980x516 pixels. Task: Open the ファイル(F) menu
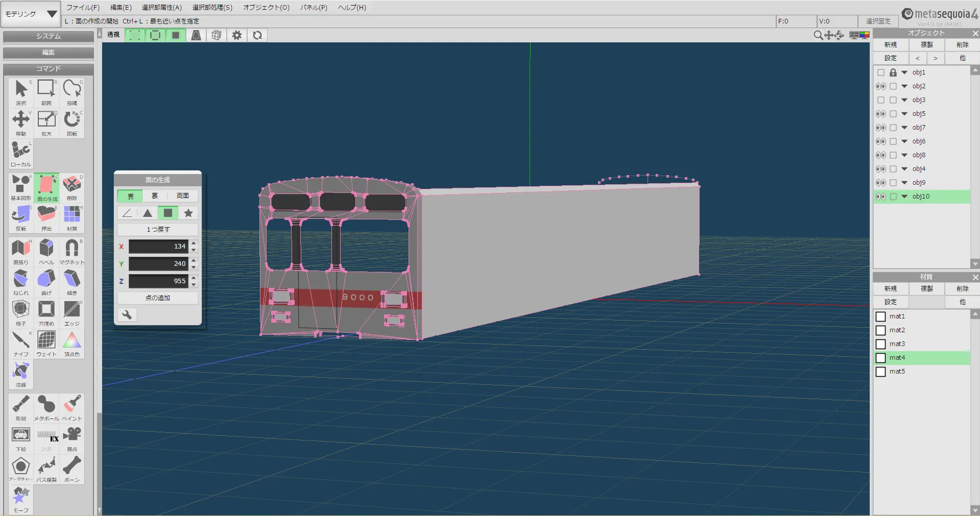pyautogui.click(x=83, y=7)
